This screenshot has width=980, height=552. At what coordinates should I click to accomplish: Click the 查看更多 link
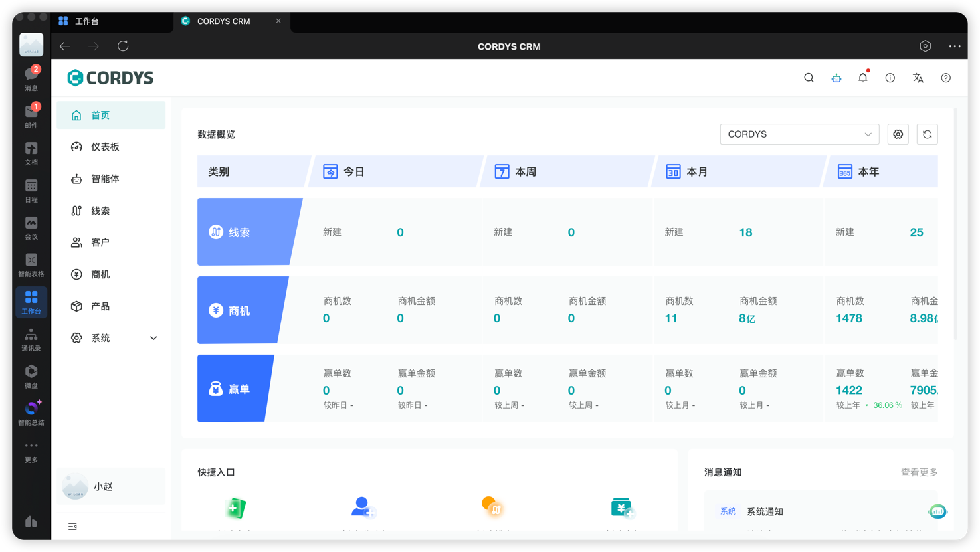pos(919,472)
